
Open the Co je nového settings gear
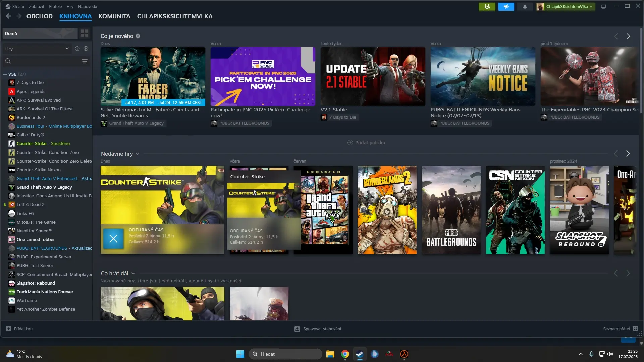[x=138, y=36]
